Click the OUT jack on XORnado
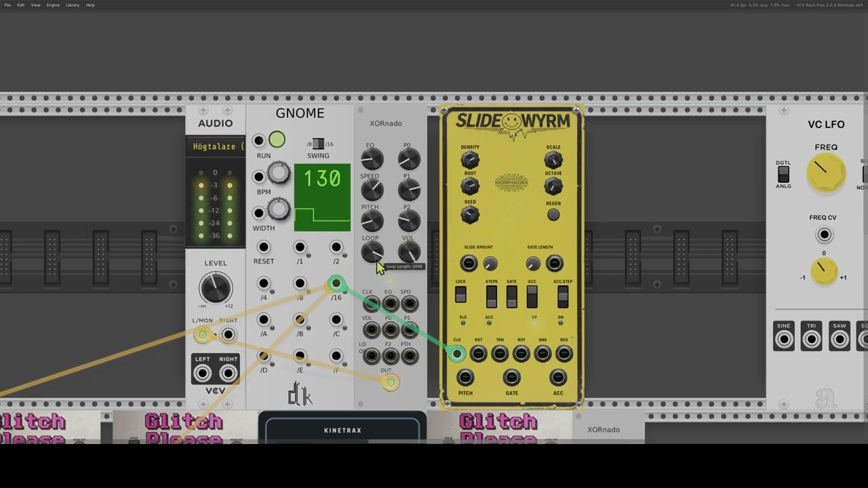The height and width of the screenshot is (488, 868). pyautogui.click(x=391, y=383)
